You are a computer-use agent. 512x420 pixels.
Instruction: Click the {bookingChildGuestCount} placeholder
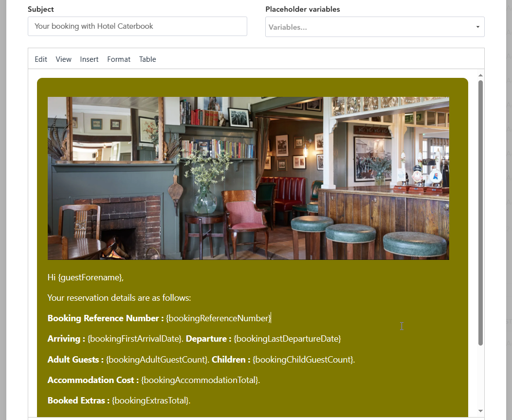coord(303,360)
